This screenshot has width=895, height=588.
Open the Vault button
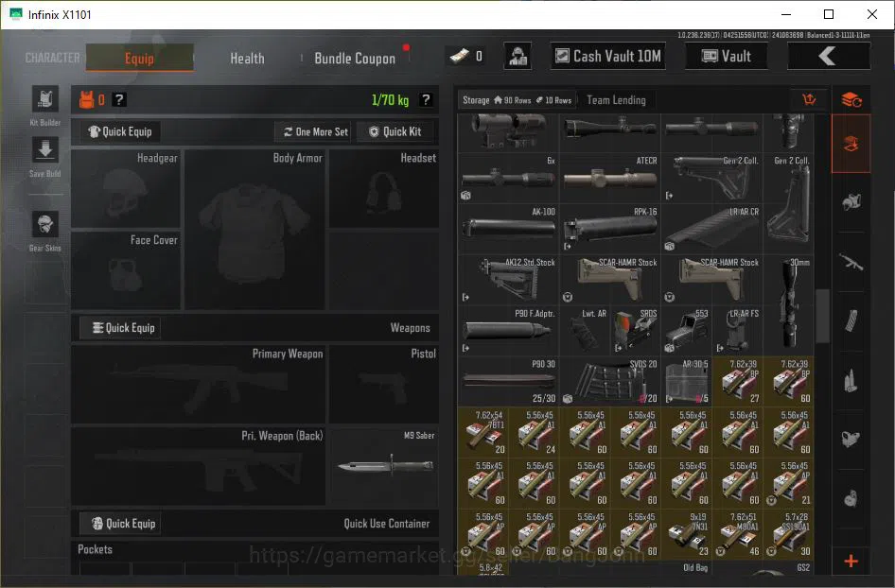click(x=726, y=56)
